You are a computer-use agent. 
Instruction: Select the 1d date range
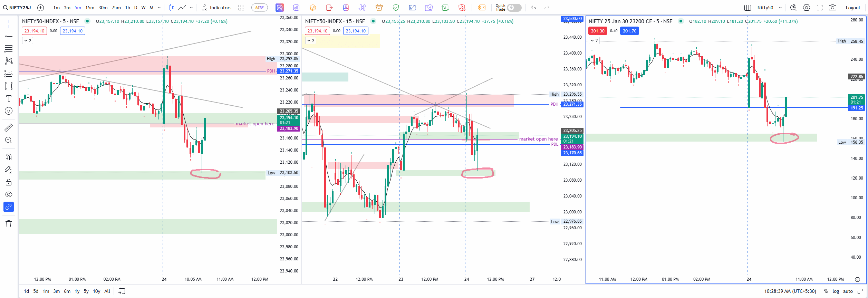pyautogui.click(x=26, y=291)
